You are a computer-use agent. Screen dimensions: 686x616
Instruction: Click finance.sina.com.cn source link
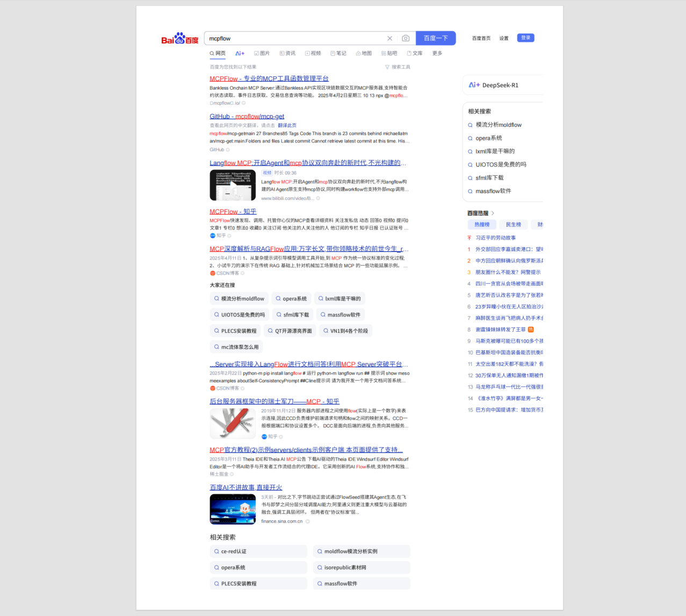pyautogui.click(x=282, y=521)
